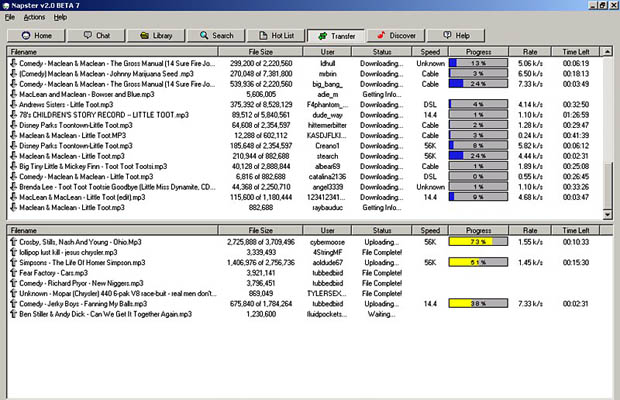
Task: Sort downloads by User column header
Action: tap(327, 52)
